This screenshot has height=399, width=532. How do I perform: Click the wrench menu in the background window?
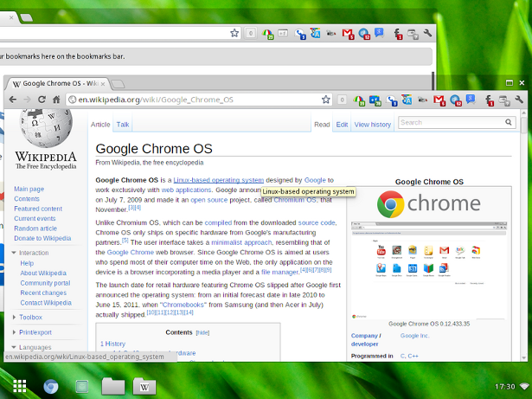tap(427, 33)
